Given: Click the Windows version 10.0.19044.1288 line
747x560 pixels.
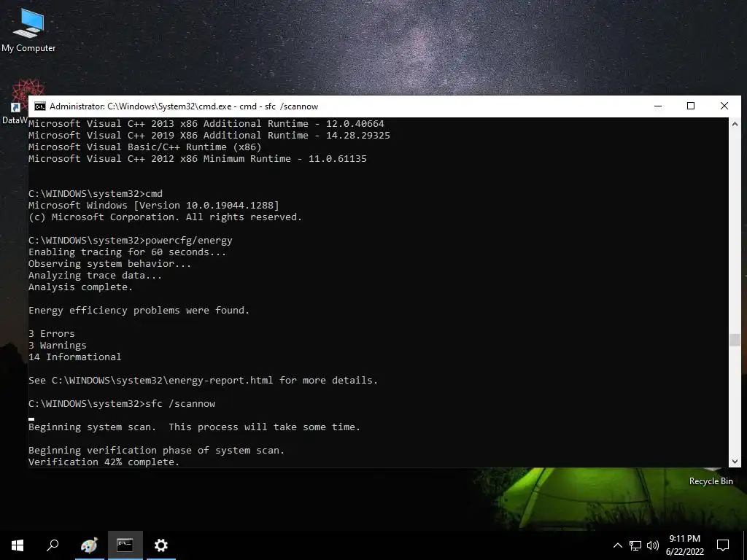Looking at the screenshot, I should 154,205.
